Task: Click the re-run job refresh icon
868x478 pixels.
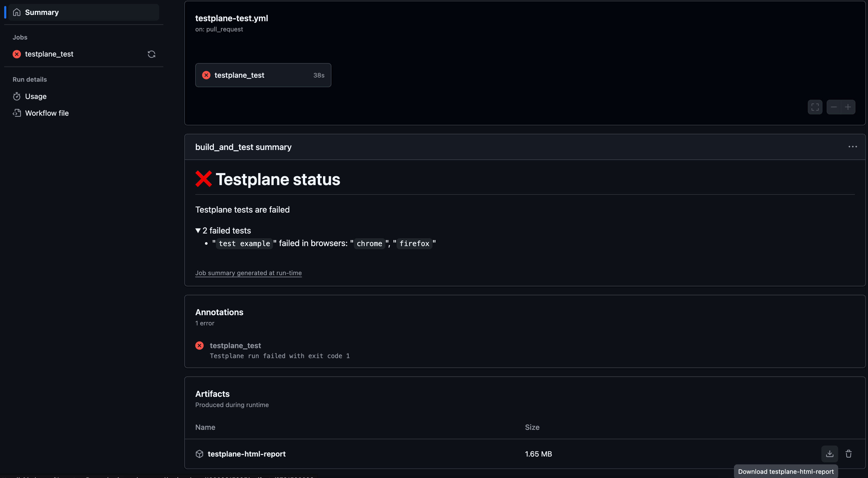Action: 151,54
